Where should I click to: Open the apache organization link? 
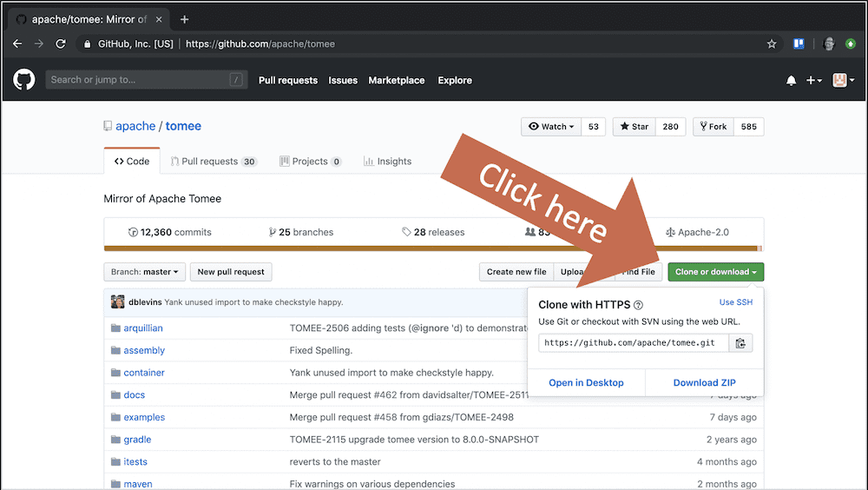click(x=135, y=126)
